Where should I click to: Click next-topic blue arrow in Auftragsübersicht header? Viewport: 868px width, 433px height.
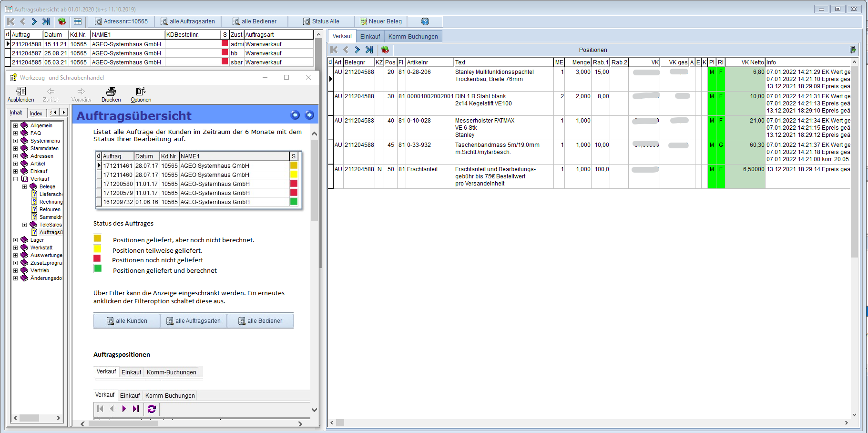(x=309, y=115)
